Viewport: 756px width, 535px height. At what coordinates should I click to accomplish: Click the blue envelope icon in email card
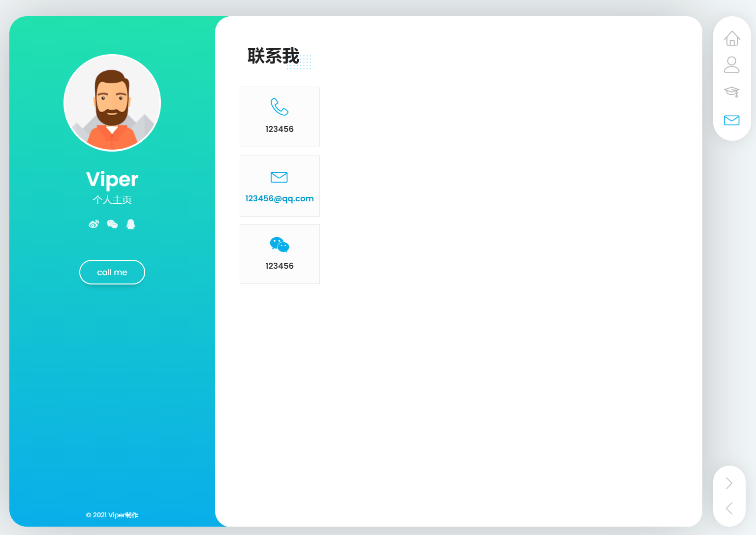tap(279, 177)
